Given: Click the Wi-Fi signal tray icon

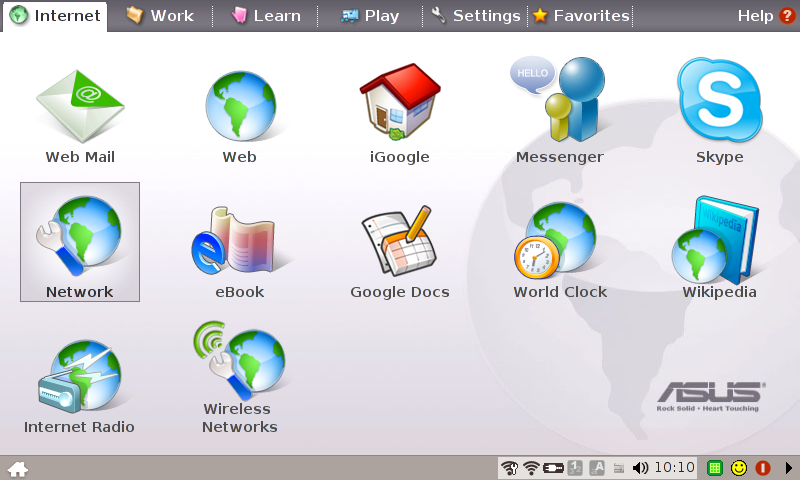Looking at the screenshot, I should (531, 468).
